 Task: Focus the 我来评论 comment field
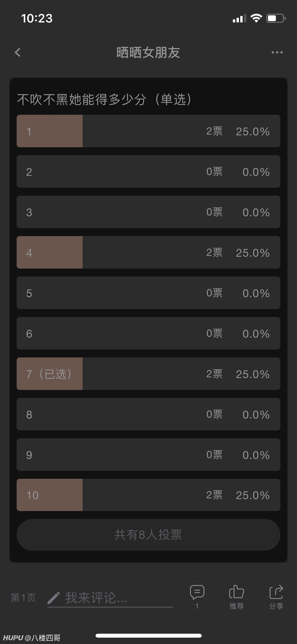[x=110, y=598]
